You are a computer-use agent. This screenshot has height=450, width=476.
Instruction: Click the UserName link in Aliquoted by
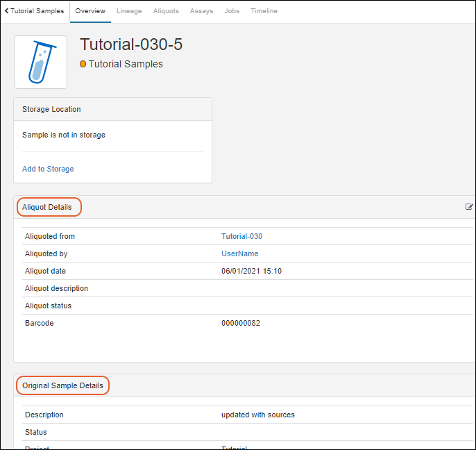coord(239,253)
